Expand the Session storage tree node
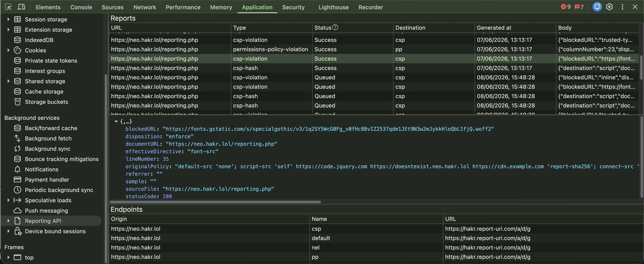This screenshot has width=644, height=264. pos(8,19)
